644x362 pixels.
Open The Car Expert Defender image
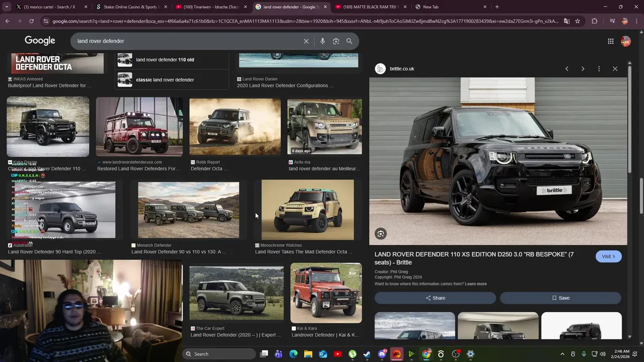click(236, 294)
